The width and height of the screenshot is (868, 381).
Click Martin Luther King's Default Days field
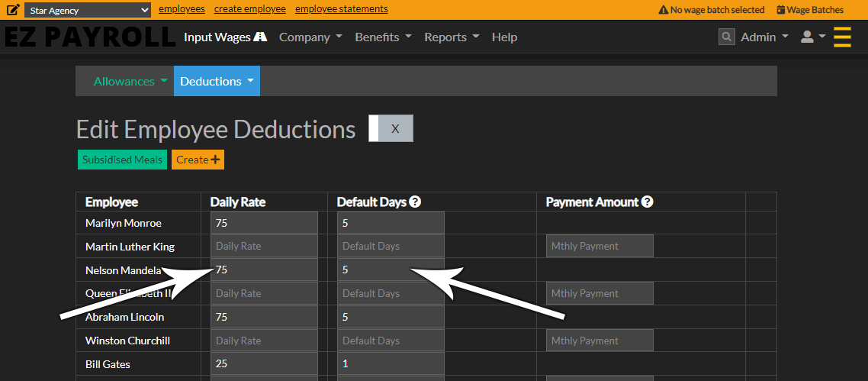pos(391,246)
